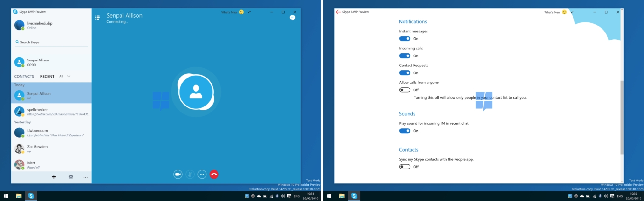Switch to the CONTACTS tab

24,76
